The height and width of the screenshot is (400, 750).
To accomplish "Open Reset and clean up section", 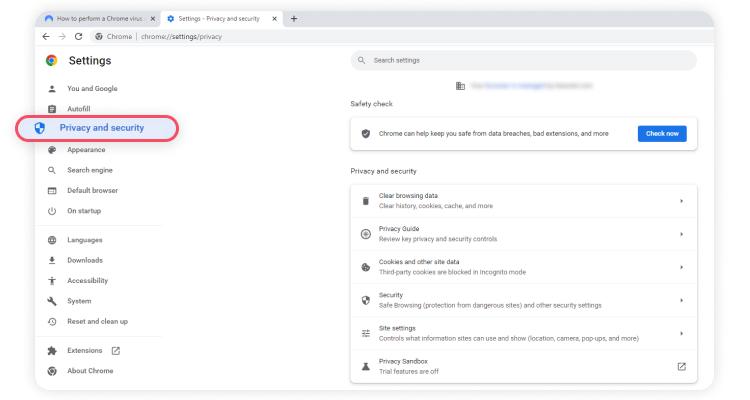I will (x=98, y=322).
